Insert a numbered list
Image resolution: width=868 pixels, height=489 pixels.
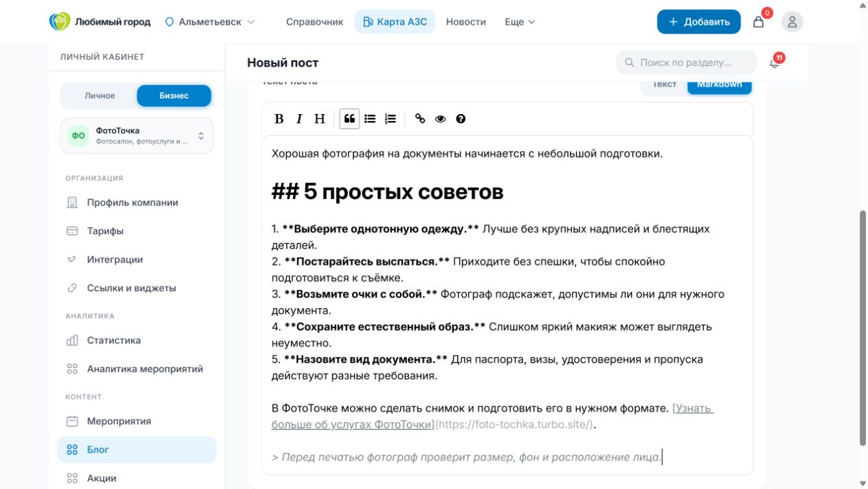coord(390,119)
